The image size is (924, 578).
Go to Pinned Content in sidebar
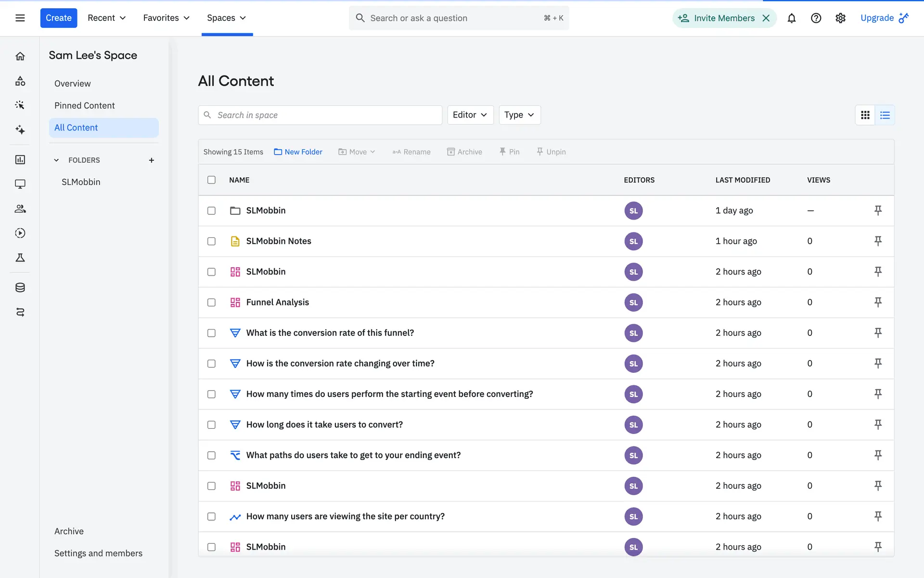[x=84, y=105]
